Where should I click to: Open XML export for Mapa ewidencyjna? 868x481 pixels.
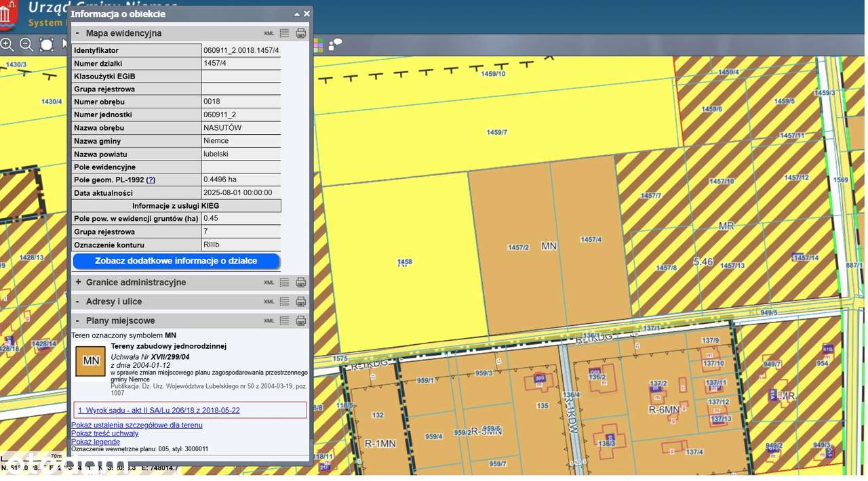[269, 33]
